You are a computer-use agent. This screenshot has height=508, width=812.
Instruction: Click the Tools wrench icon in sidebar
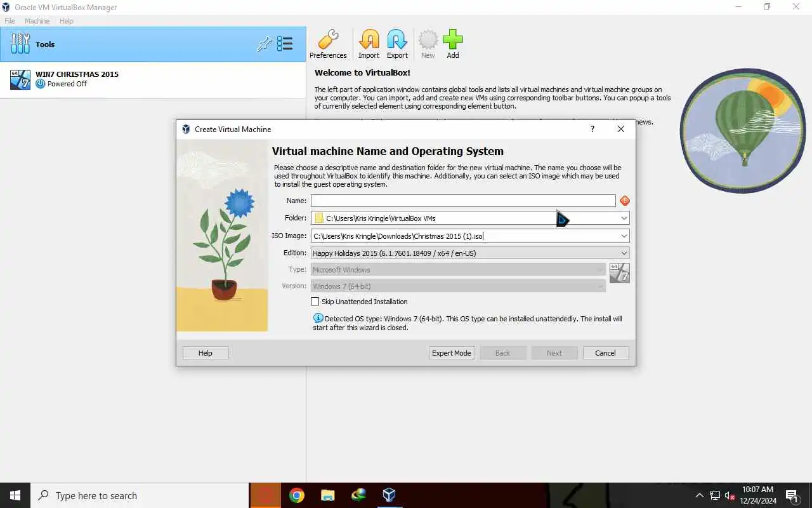(20, 44)
